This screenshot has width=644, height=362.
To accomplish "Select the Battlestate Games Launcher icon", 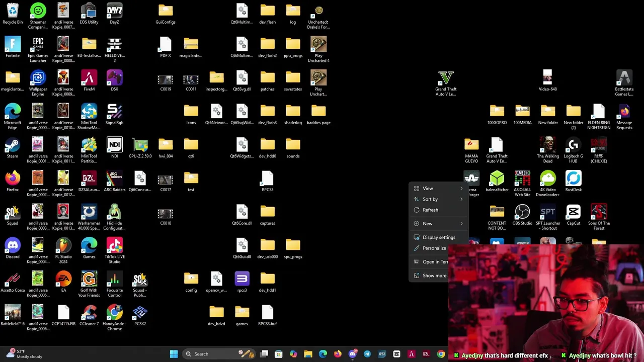I will (624, 83).
